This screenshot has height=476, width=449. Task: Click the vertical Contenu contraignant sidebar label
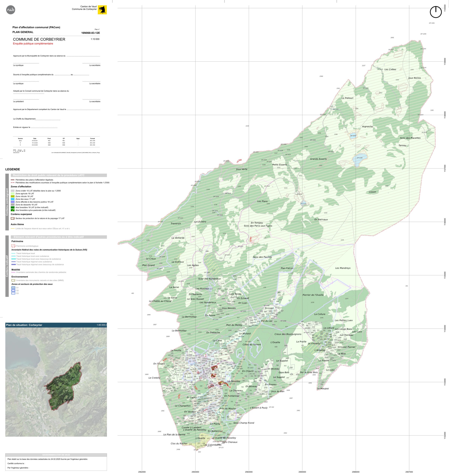point(7,202)
